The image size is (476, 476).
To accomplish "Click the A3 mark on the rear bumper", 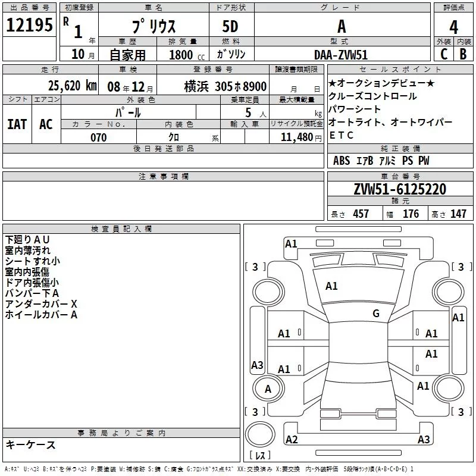I will tap(424, 439).
